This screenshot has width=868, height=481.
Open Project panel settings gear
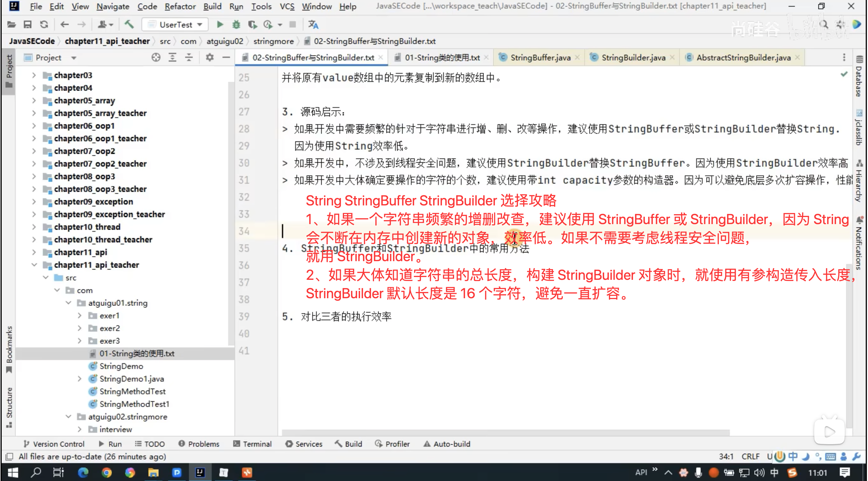(x=209, y=58)
